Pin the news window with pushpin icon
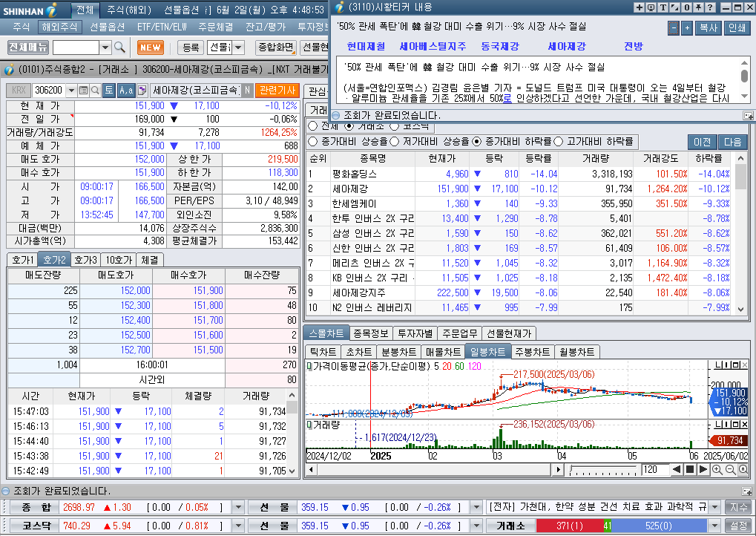This screenshot has width=756, height=536. point(698,7)
